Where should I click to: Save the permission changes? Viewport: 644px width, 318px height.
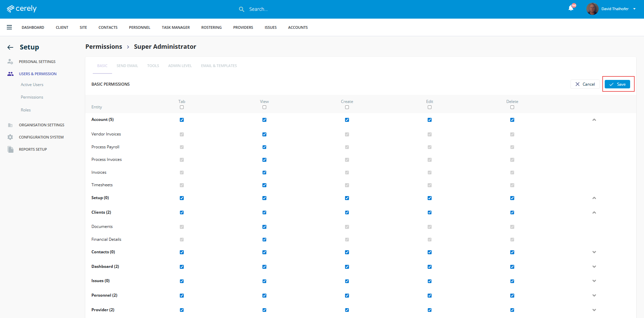[x=617, y=84]
